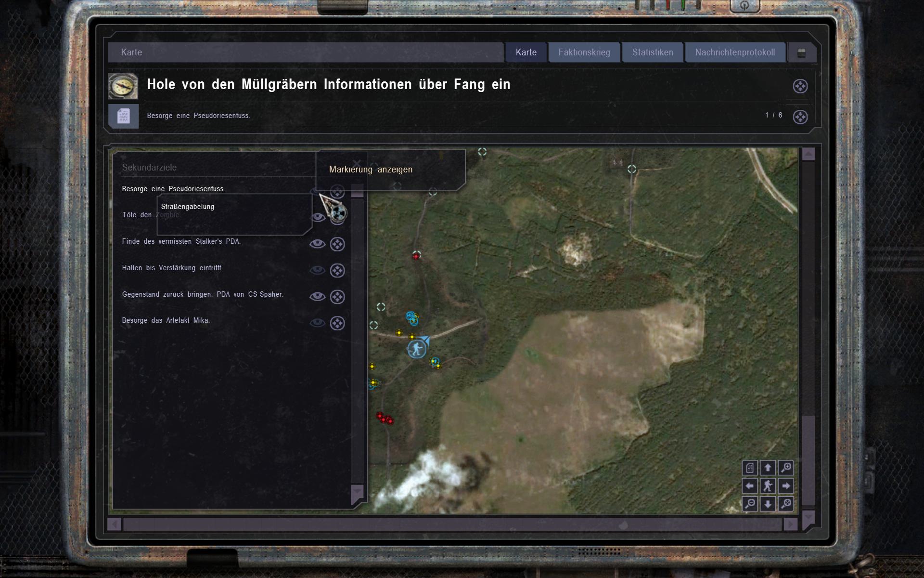Pan the map right with the arrow button
Screen dimensions: 924x578
[x=786, y=486]
